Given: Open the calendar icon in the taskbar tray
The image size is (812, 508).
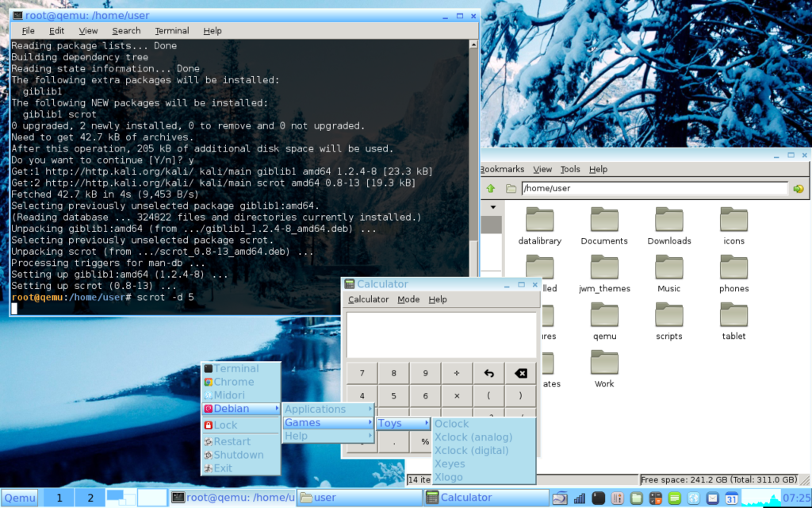Looking at the screenshot, I should click(x=732, y=498).
